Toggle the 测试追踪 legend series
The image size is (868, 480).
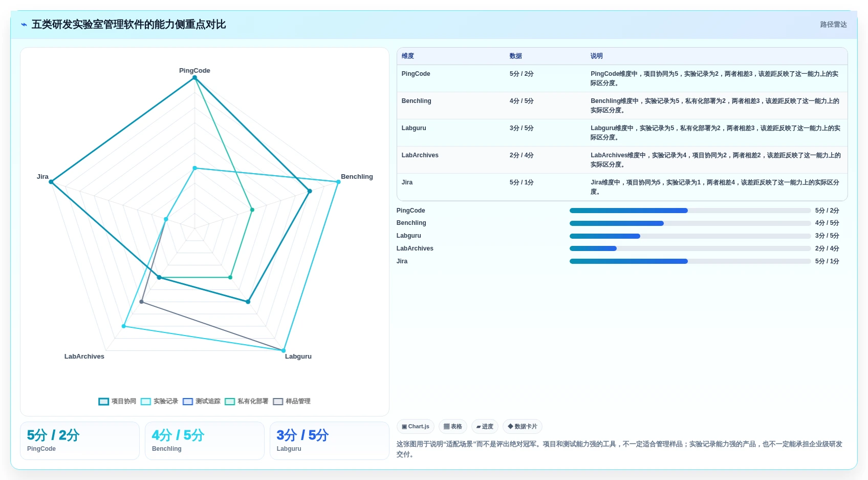coord(201,401)
